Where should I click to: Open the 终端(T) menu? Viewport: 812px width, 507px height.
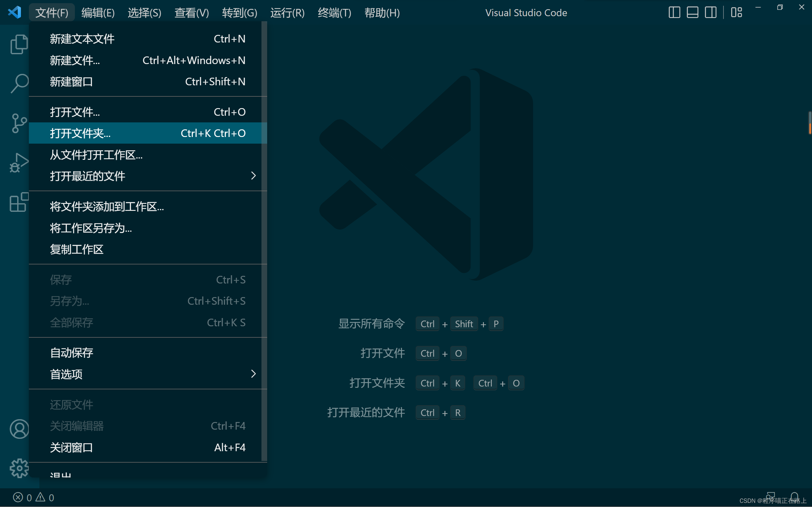pyautogui.click(x=334, y=13)
